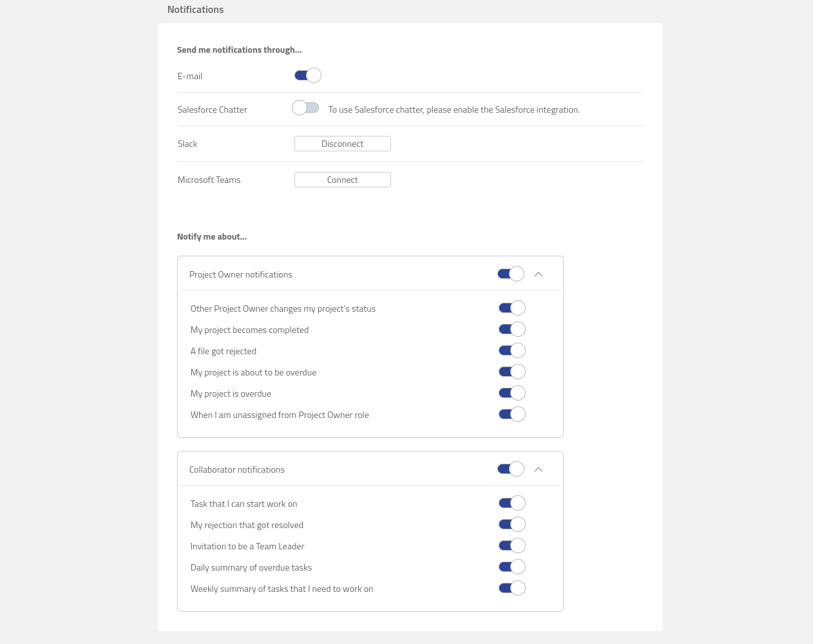Image resolution: width=813 pixels, height=644 pixels.
Task: Toggle 'My project is about to be overdue'
Action: 512,372
